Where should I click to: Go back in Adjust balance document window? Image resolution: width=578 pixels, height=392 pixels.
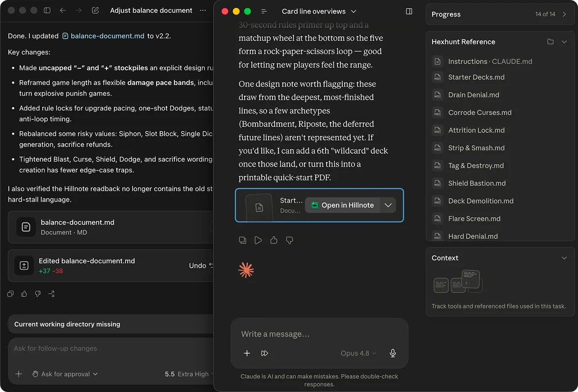click(x=63, y=10)
